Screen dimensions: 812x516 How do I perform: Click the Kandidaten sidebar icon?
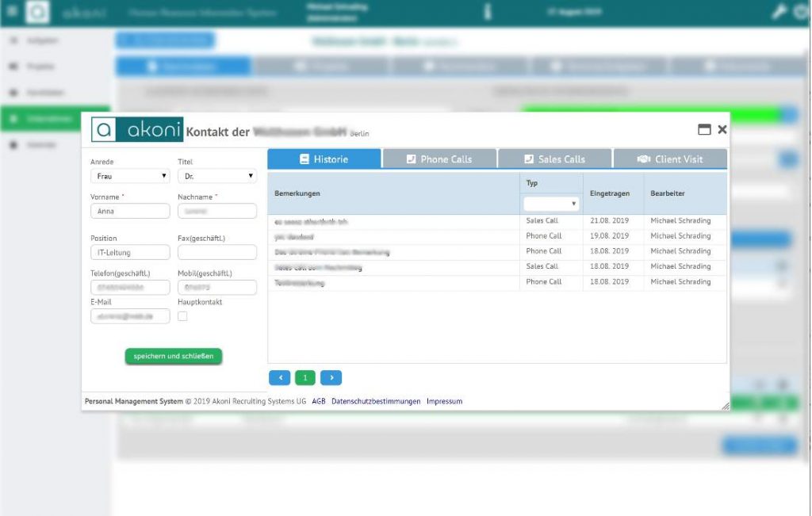(12, 92)
